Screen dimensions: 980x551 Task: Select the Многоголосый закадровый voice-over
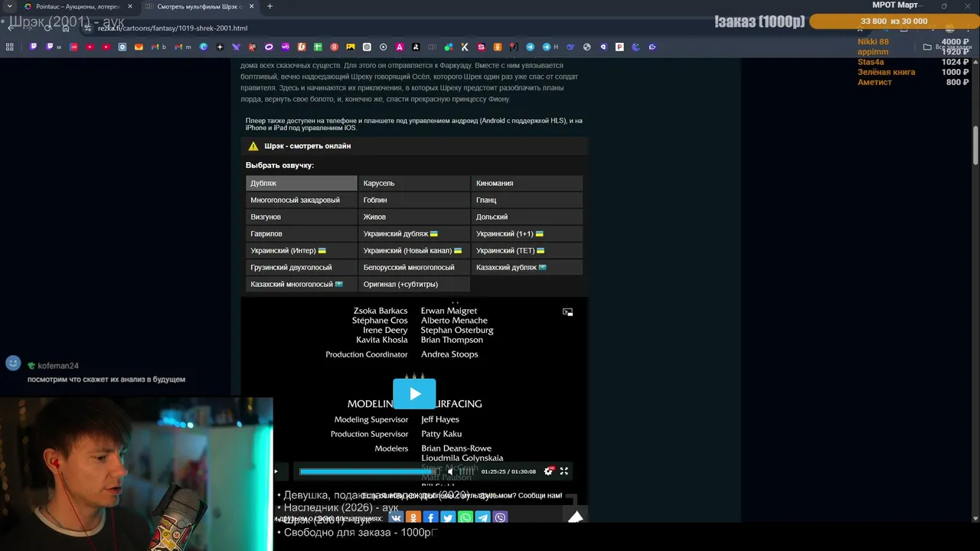click(x=301, y=201)
